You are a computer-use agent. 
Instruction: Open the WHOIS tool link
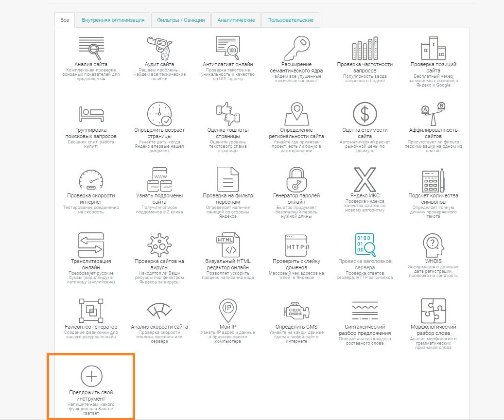coord(433,261)
